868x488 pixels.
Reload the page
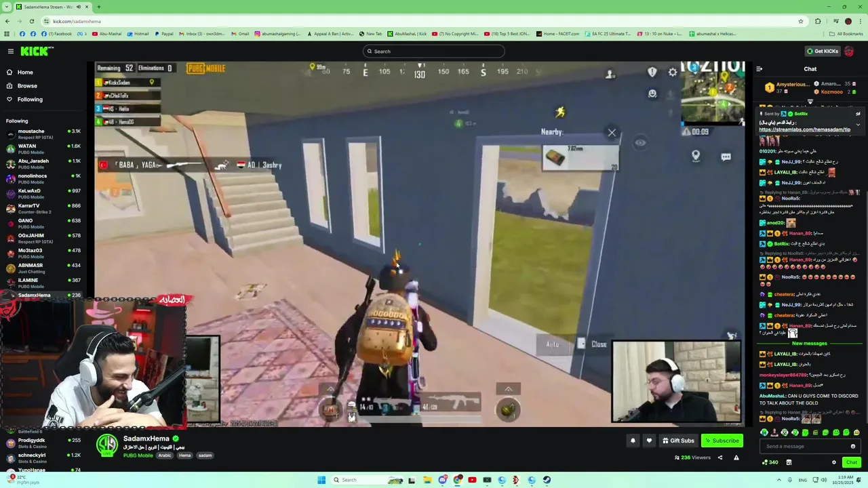point(33,21)
